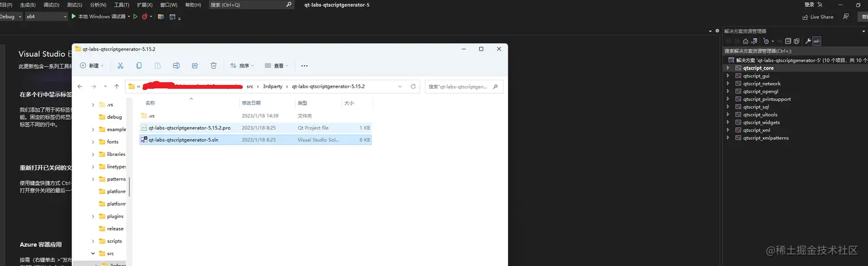Image resolution: width=868 pixels, height=266 pixels.
Task: Select the qt-labs-qtscriptgenerator-5.15.2.pro file
Action: (255, 127)
